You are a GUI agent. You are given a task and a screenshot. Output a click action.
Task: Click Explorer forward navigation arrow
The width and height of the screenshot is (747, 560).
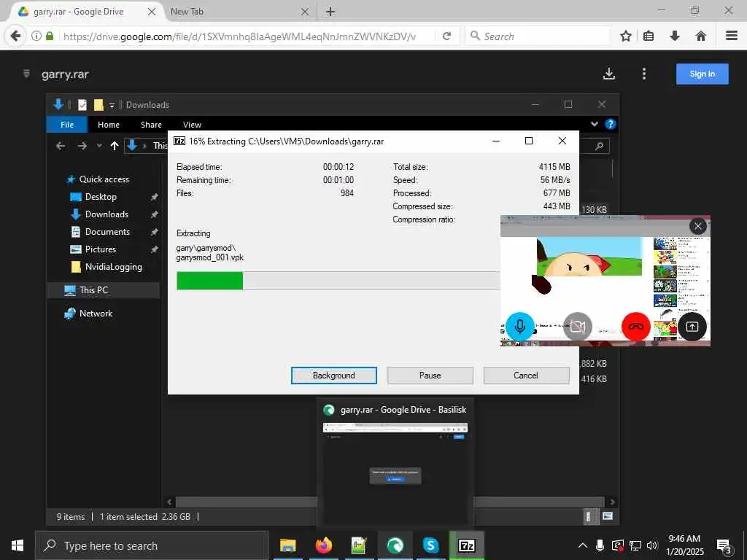coord(82,146)
